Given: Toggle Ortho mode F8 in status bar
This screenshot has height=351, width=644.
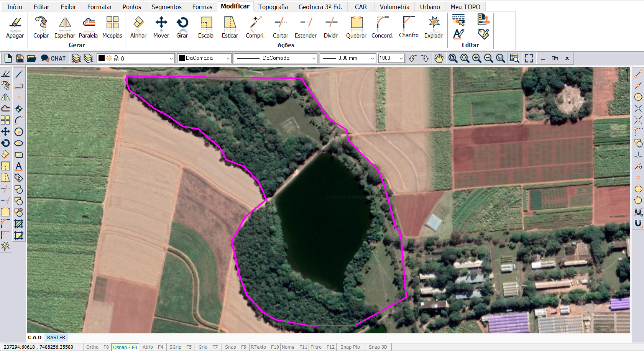Looking at the screenshot, I should click(97, 347).
